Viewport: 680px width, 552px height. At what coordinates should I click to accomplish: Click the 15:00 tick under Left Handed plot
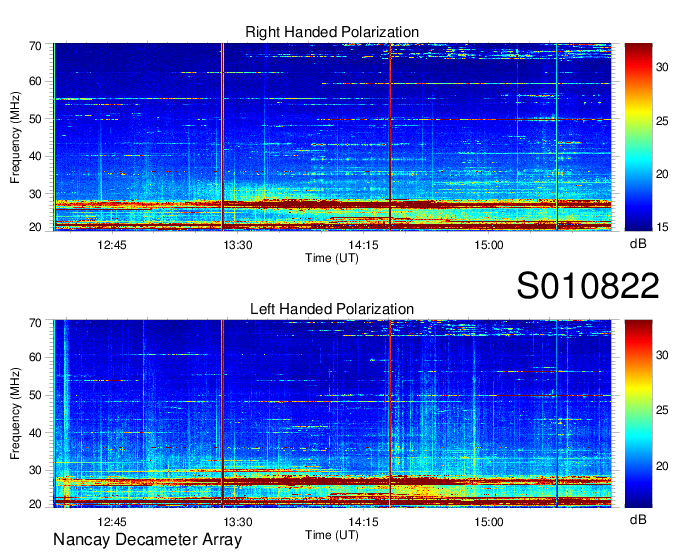click(489, 521)
